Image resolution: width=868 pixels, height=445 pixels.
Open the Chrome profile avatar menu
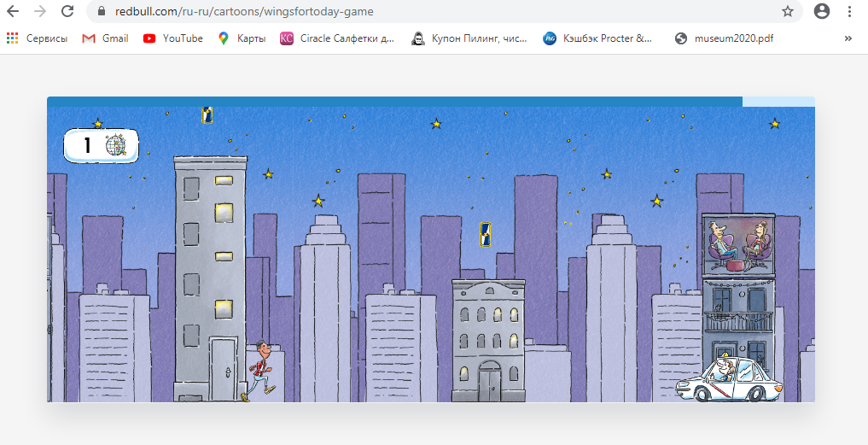[822, 11]
